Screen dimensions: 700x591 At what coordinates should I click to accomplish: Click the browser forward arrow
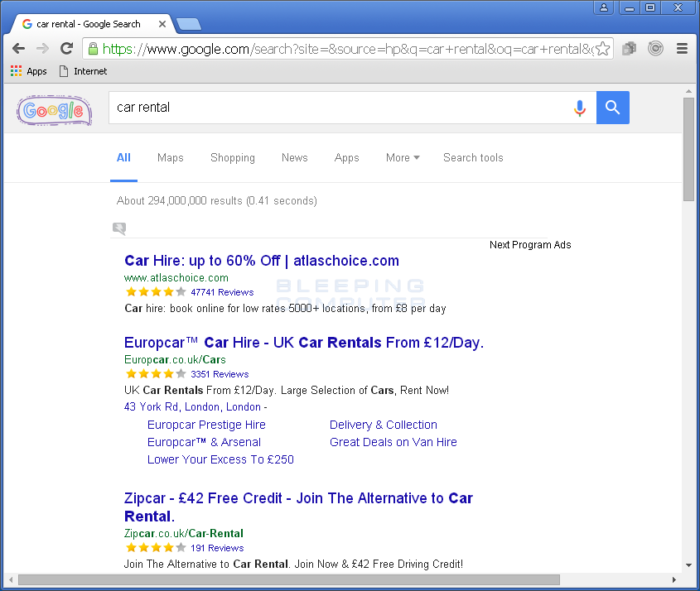point(42,48)
